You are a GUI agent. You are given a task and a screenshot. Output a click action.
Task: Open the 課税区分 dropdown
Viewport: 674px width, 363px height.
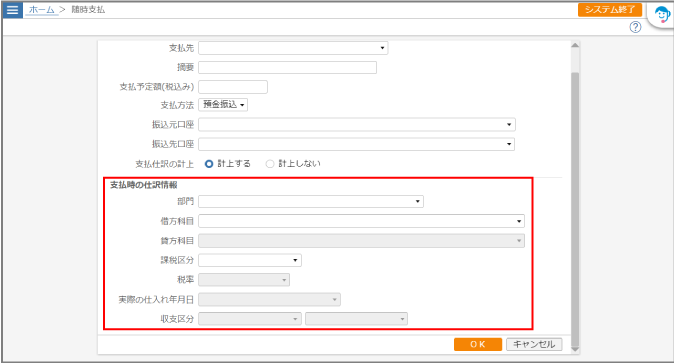coord(250,260)
